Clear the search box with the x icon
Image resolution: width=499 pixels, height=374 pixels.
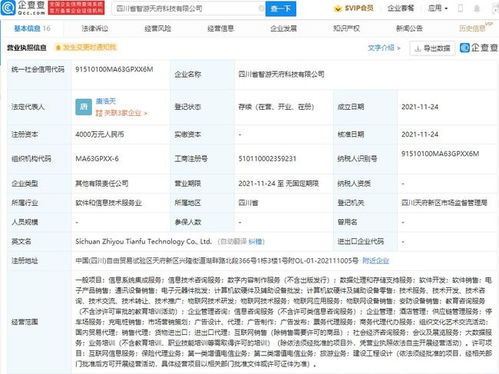click(x=261, y=8)
